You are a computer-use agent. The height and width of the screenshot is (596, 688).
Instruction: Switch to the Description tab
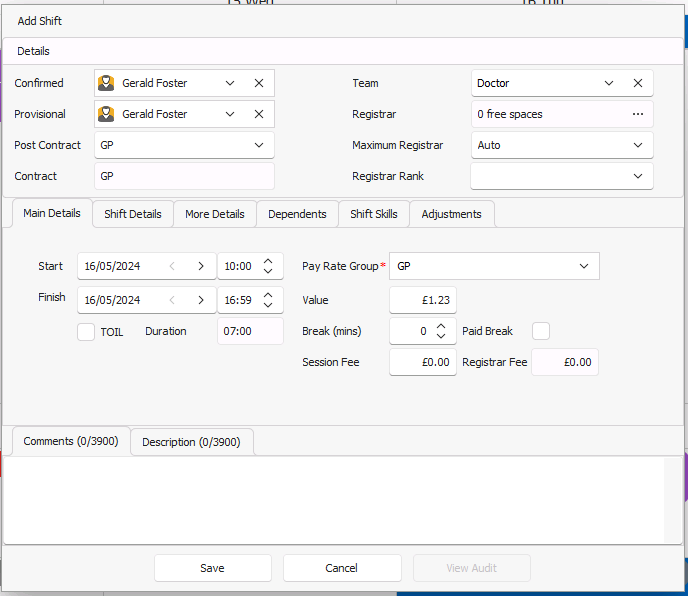191,442
